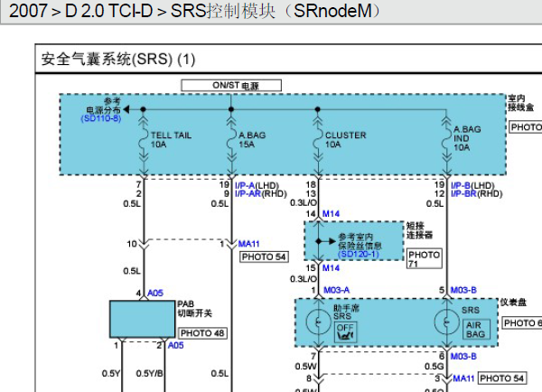Open the MA11 connector link at pin 3
The image size is (542, 392).
pyautogui.click(x=463, y=378)
